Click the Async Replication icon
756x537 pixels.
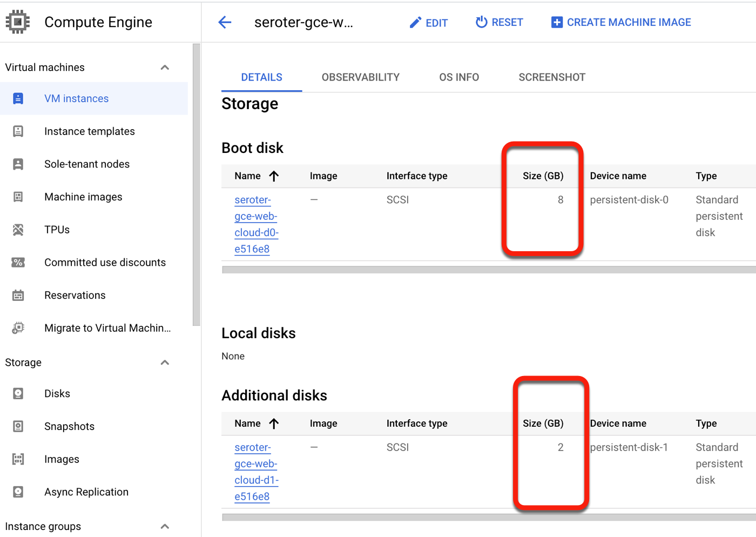pyautogui.click(x=18, y=492)
